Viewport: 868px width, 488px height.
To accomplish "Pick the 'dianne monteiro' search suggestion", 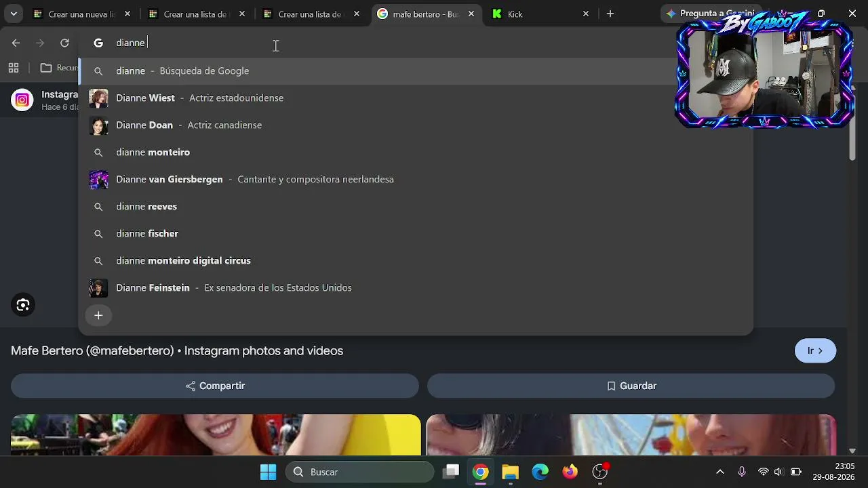I will coord(415,152).
